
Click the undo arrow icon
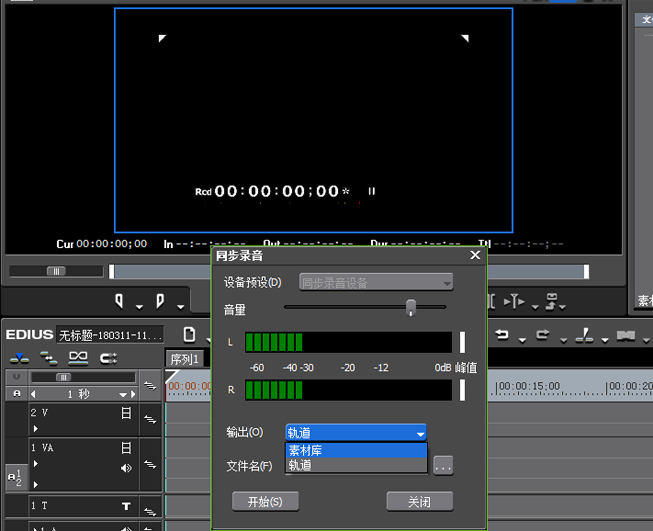(502, 334)
